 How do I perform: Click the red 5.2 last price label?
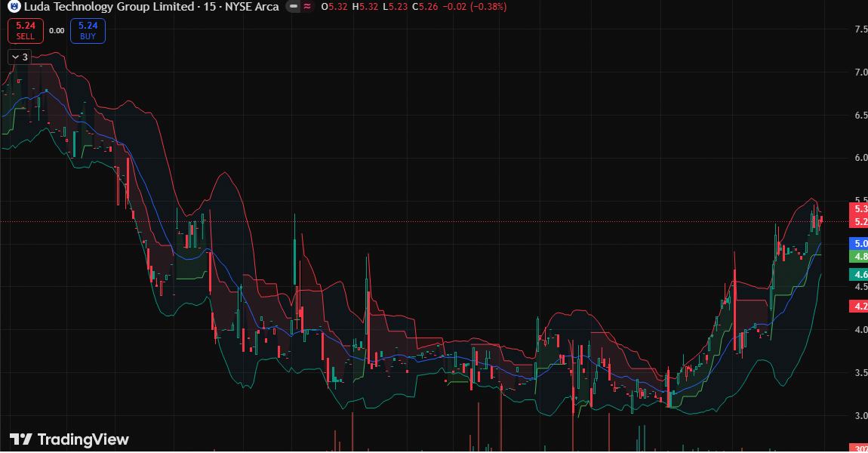(x=859, y=221)
